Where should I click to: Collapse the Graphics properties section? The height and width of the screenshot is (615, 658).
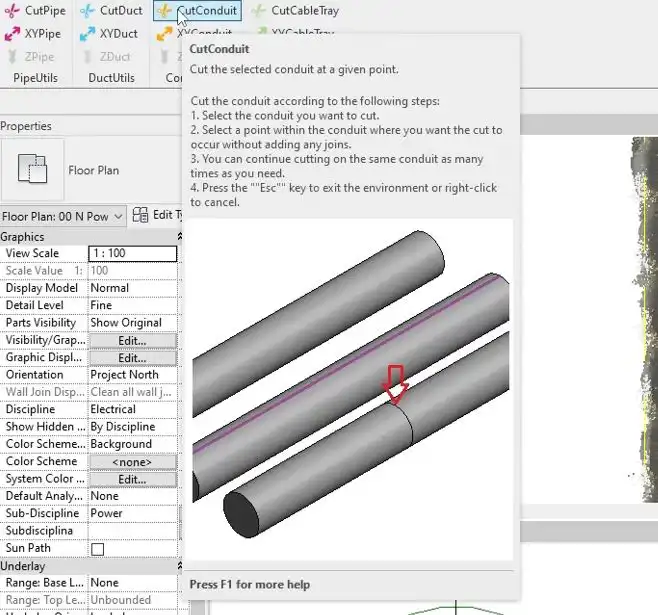[x=180, y=237]
